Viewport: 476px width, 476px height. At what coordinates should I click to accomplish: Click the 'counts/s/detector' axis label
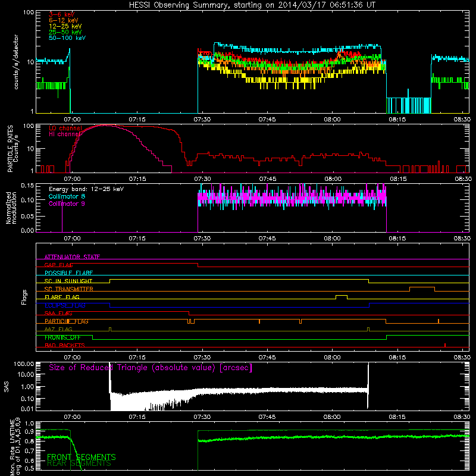coord(16,62)
